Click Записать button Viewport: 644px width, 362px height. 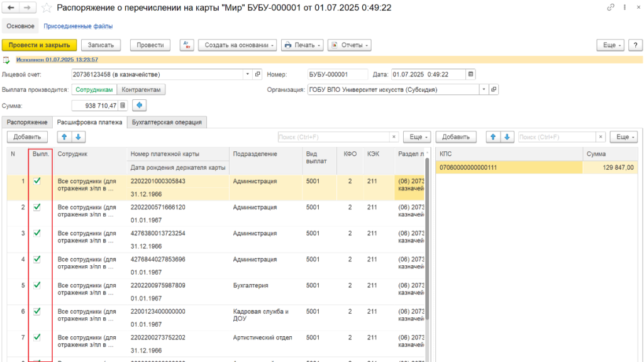pyautogui.click(x=101, y=45)
